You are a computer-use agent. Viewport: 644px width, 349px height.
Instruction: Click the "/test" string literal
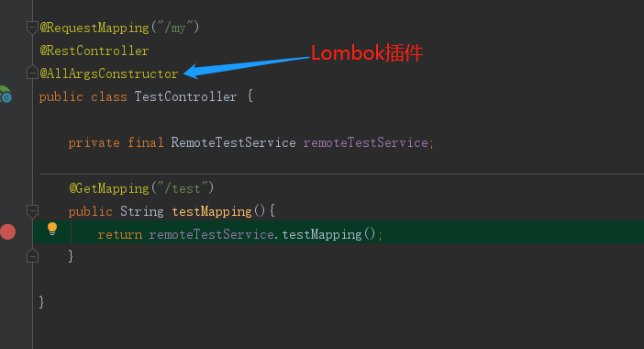tap(182, 188)
